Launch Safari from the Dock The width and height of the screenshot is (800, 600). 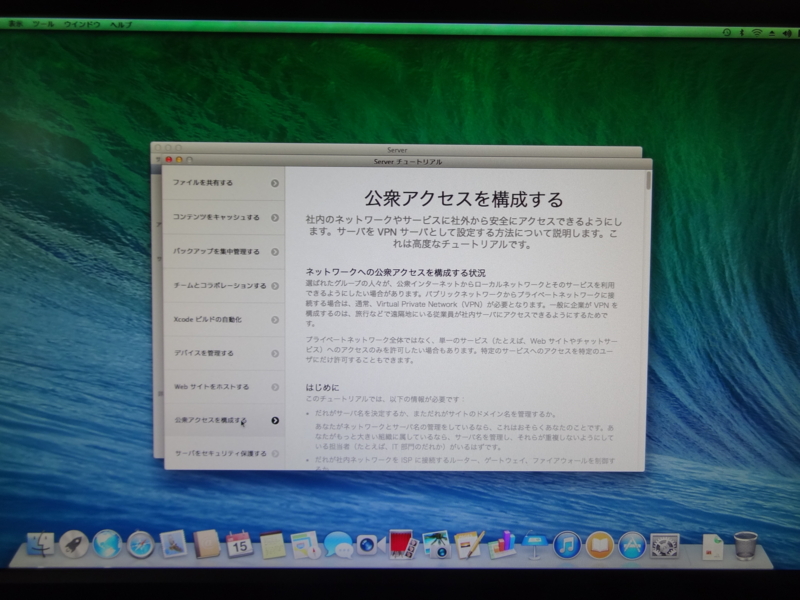pos(140,544)
